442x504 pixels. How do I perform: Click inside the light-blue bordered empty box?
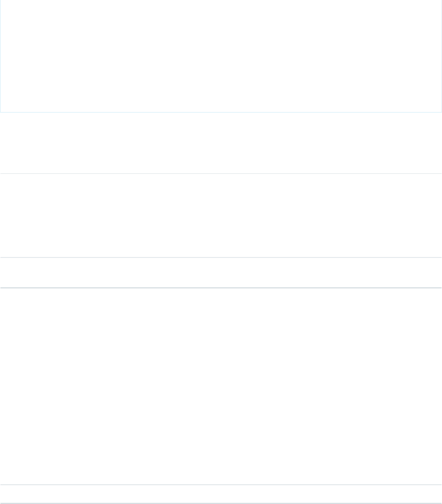click(x=221, y=56)
